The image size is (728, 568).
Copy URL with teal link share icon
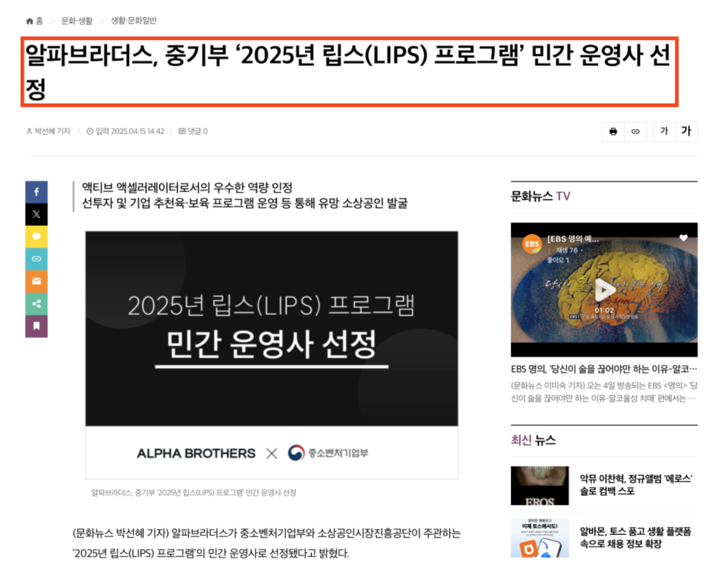click(36, 259)
